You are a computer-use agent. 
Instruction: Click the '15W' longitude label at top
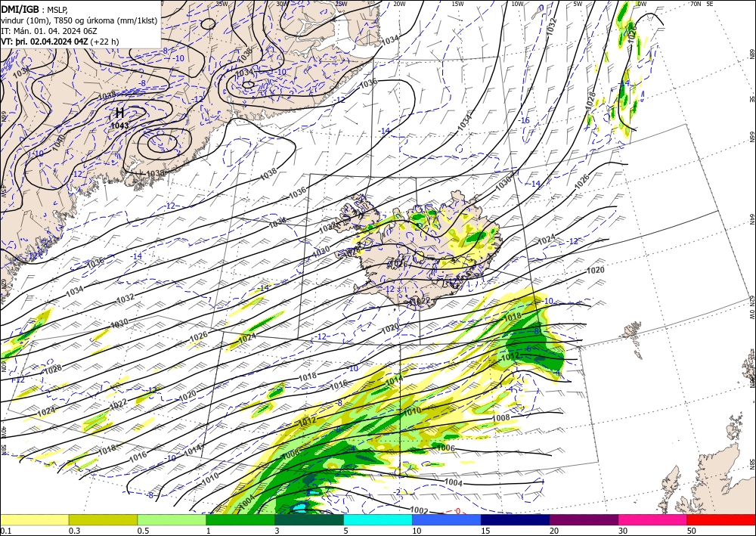(x=458, y=3)
